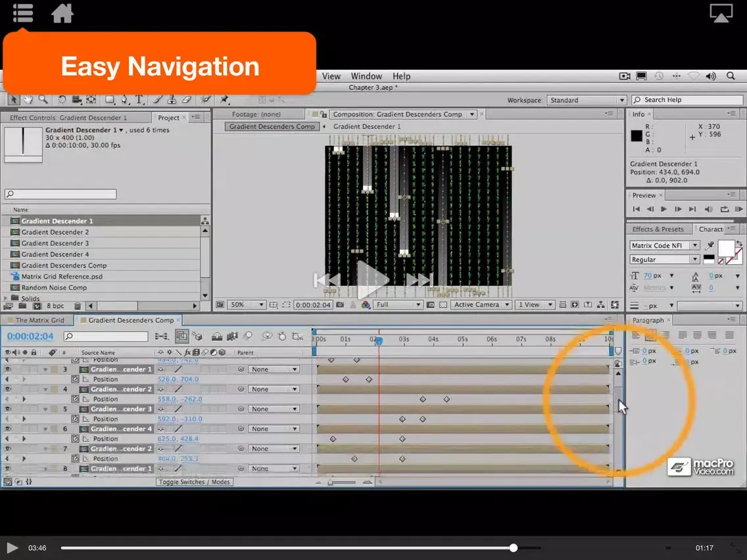Image resolution: width=747 pixels, height=560 pixels.
Task: Click the skip-forward overlay button on composition
Action: click(420, 279)
